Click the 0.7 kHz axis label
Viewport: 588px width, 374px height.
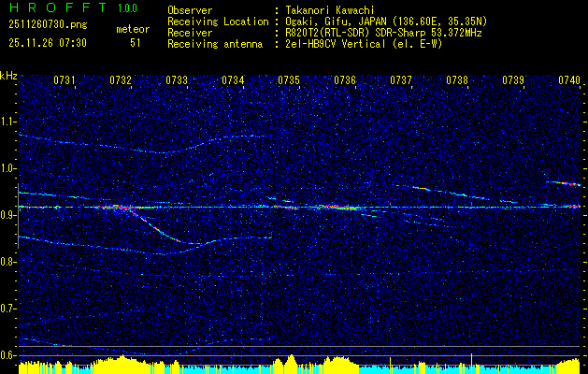8,309
